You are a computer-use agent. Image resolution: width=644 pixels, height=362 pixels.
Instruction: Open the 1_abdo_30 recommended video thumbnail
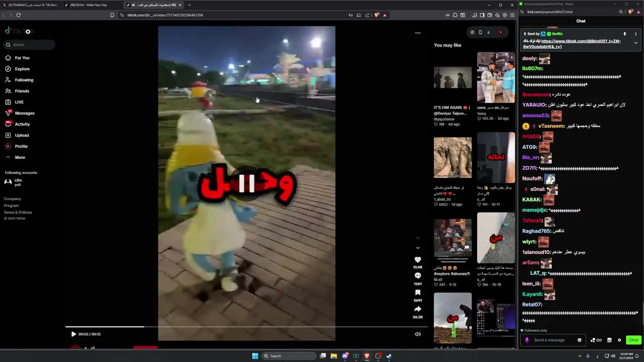point(453,157)
